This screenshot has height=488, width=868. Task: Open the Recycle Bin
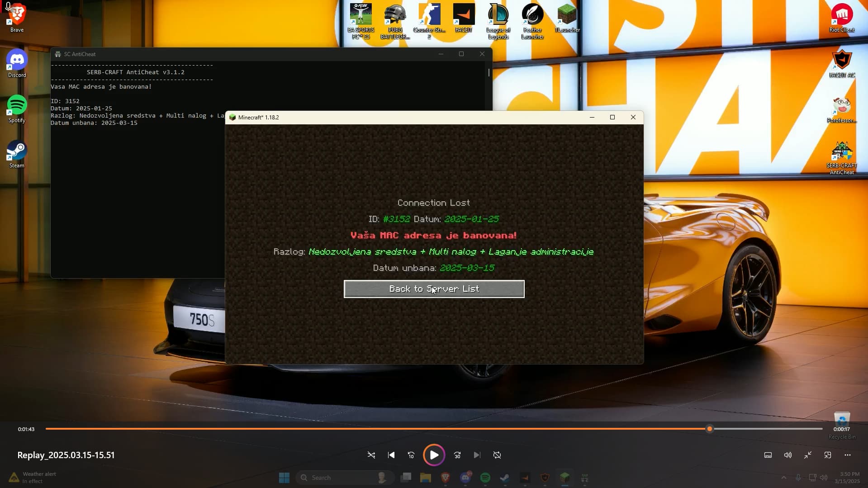[842, 425]
